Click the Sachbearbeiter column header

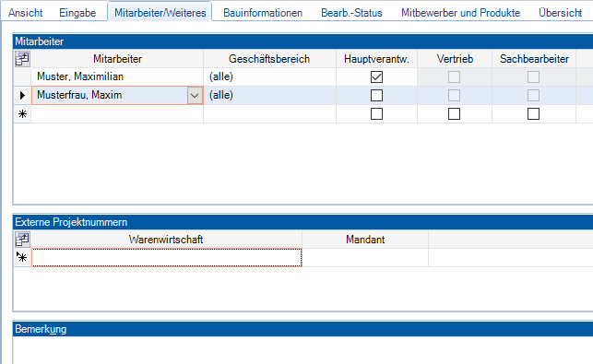click(534, 59)
